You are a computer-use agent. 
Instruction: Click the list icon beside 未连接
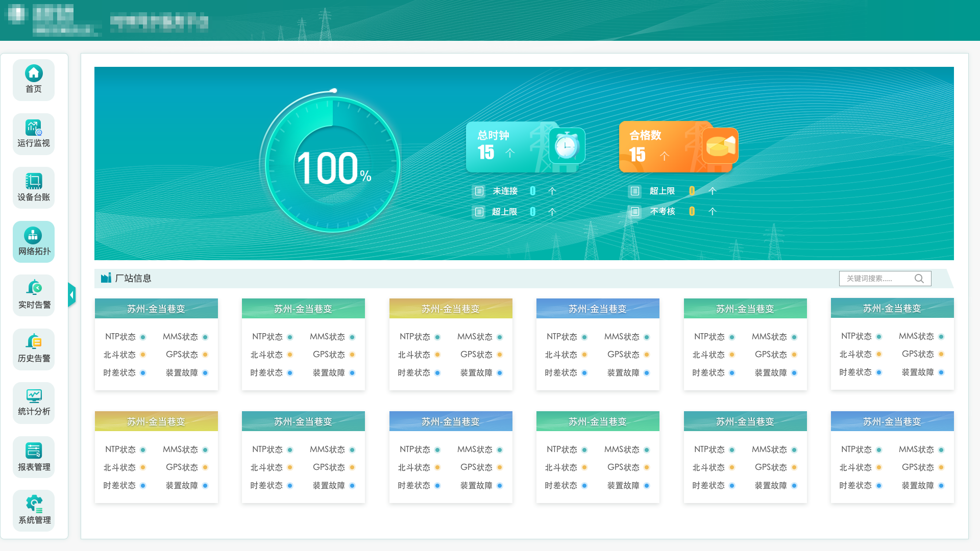479,191
